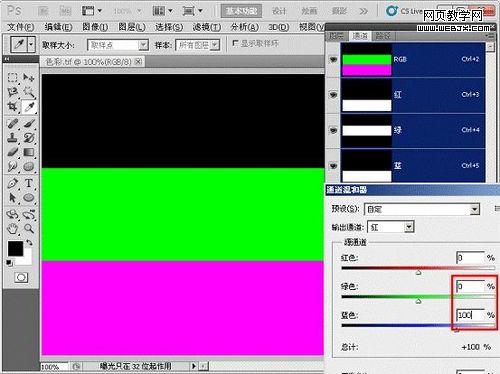The width and height of the screenshot is (500, 374).
Task: Select the History Brush tool
Action: pyautogui.click(x=29, y=138)
